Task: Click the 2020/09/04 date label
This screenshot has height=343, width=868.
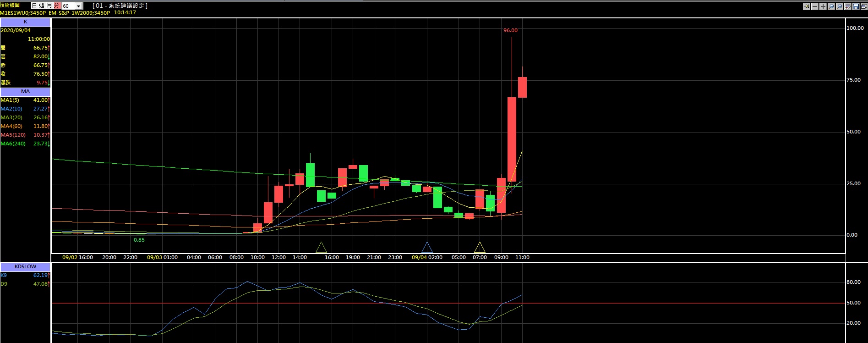Action: pos(16,30)
